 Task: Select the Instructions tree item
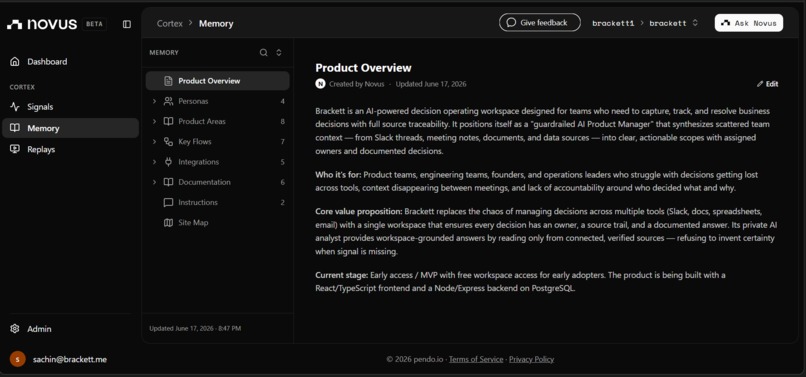click(x=217, y=202)
